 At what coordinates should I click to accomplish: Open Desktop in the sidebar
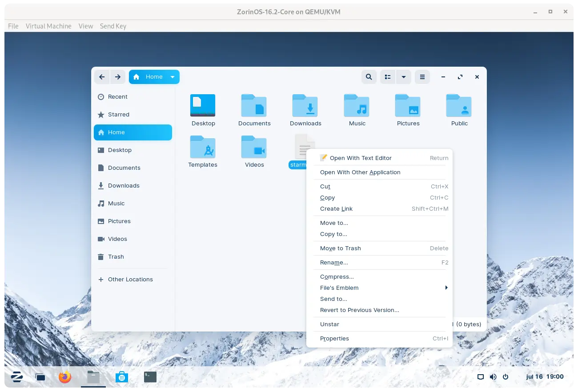point(133,150)
